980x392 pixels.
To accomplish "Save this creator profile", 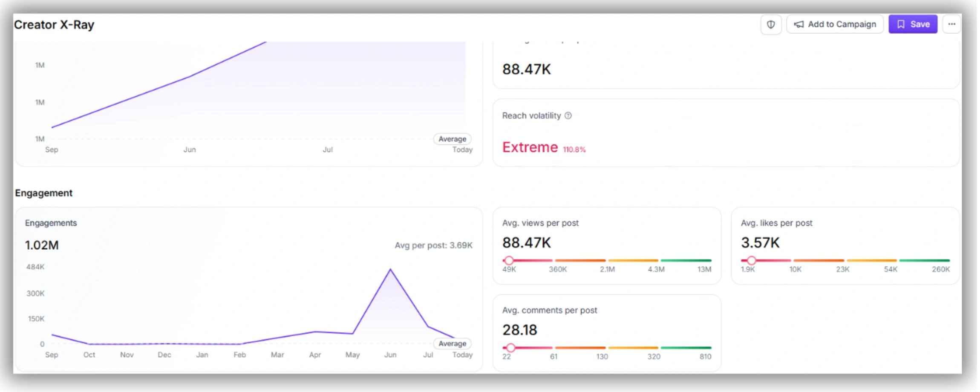I will [913, 24].
